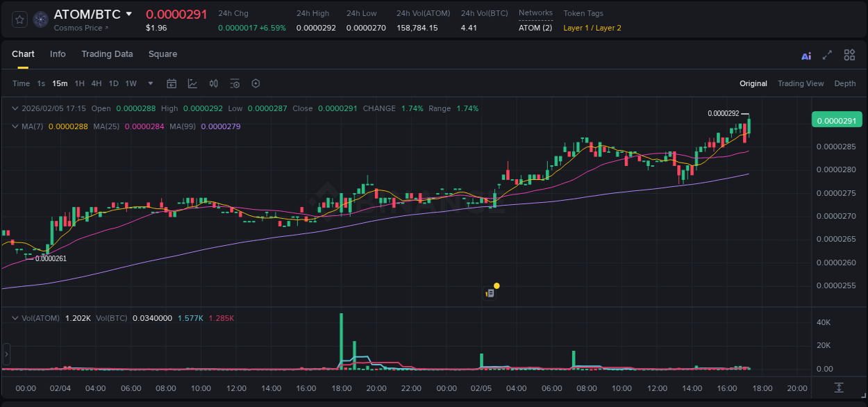Open the indicator list settings icon
This screenshot has height=407, width=868.
[235, 83]
